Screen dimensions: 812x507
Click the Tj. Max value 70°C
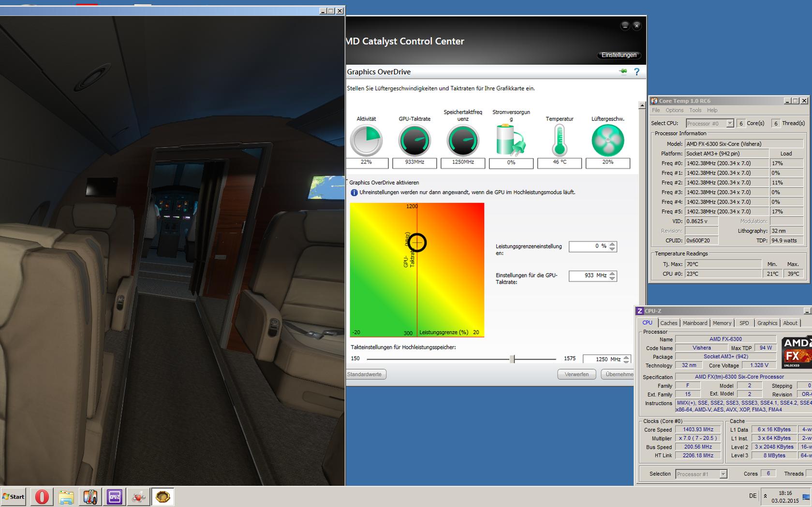[x=723, y=264]
